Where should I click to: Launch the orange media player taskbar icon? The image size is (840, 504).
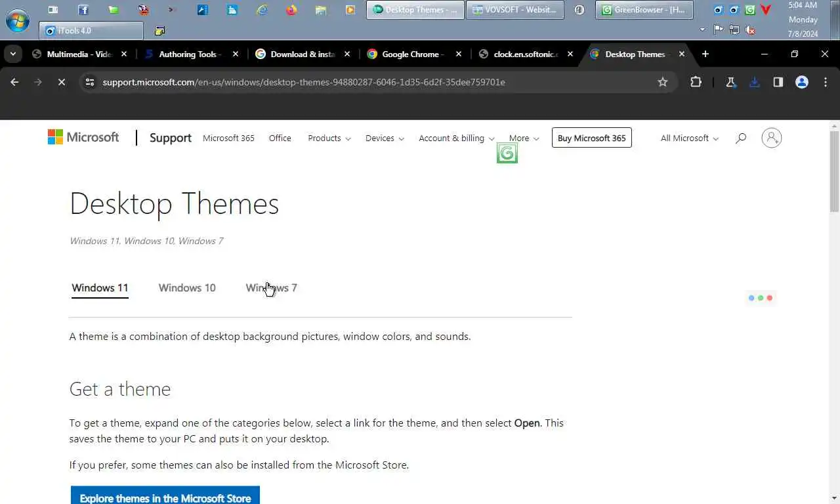click(x=350, y=10)
